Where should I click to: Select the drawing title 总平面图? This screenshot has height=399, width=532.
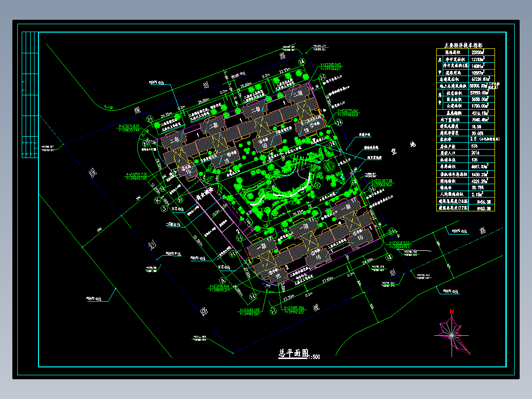point(294,353)
